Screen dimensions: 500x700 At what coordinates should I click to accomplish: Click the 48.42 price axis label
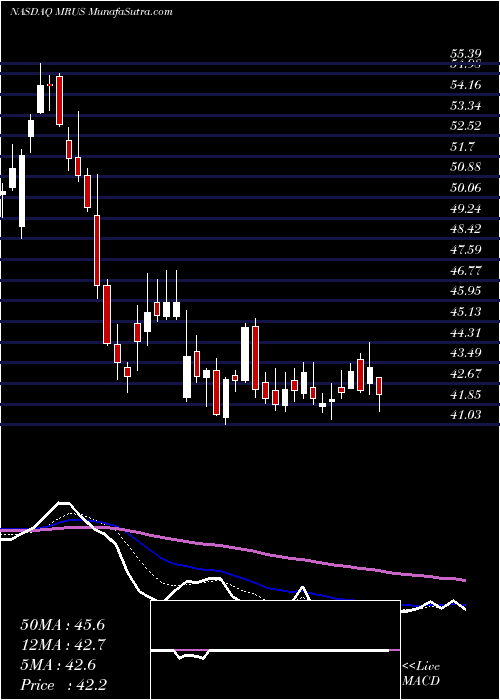coord(465,229)
